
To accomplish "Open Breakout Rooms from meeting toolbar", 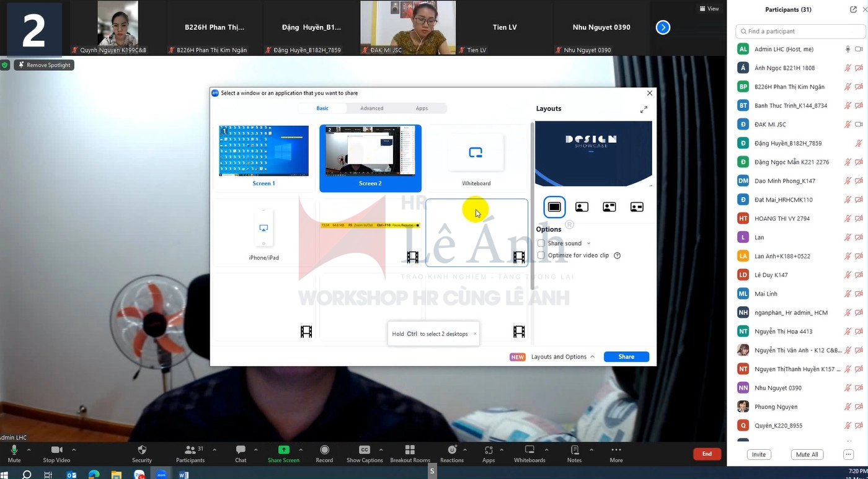I will [x=410, y=450].
